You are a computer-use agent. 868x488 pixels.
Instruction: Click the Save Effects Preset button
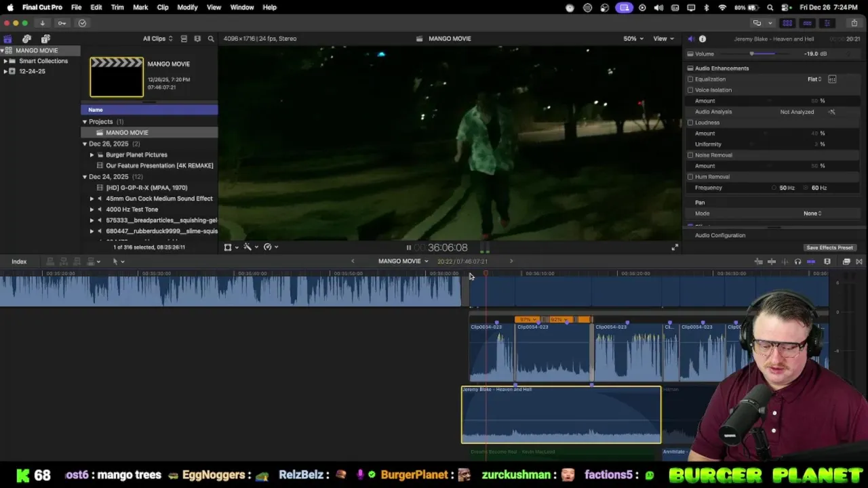829,247
